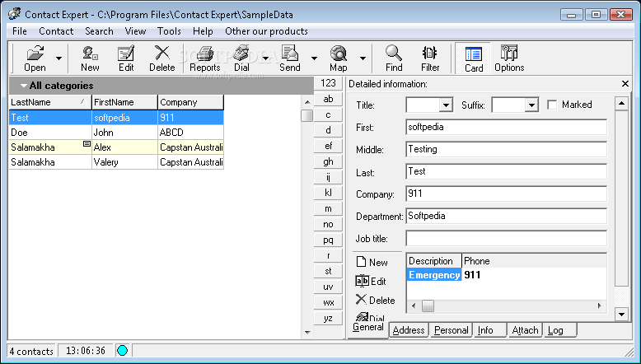
Task: Select the Salamakha Valery contact row
Action: pos(116,162)
